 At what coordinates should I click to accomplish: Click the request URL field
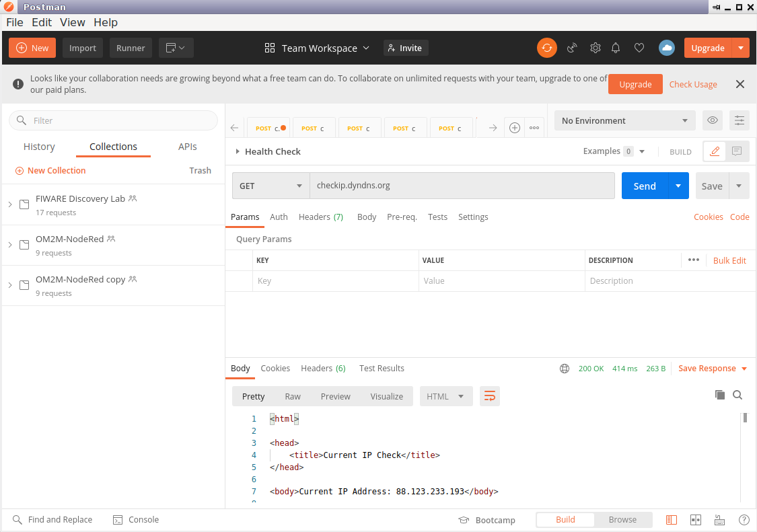462,186
